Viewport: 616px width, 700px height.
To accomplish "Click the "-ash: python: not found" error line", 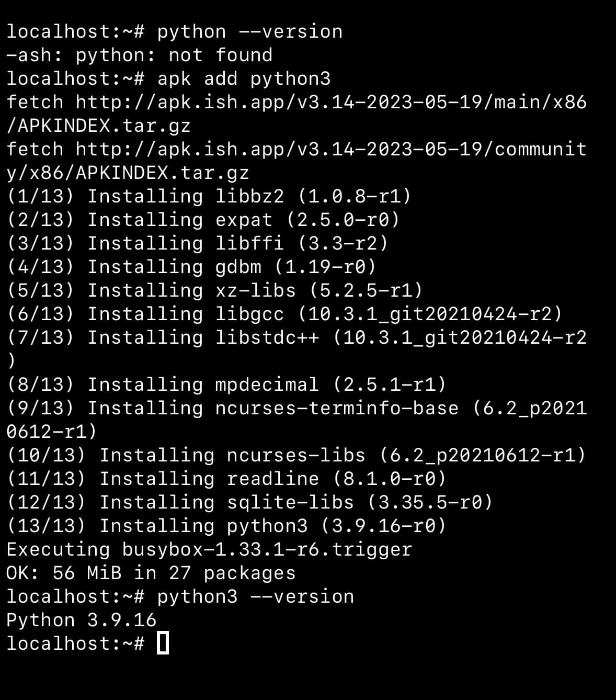I will pos(139,55).
